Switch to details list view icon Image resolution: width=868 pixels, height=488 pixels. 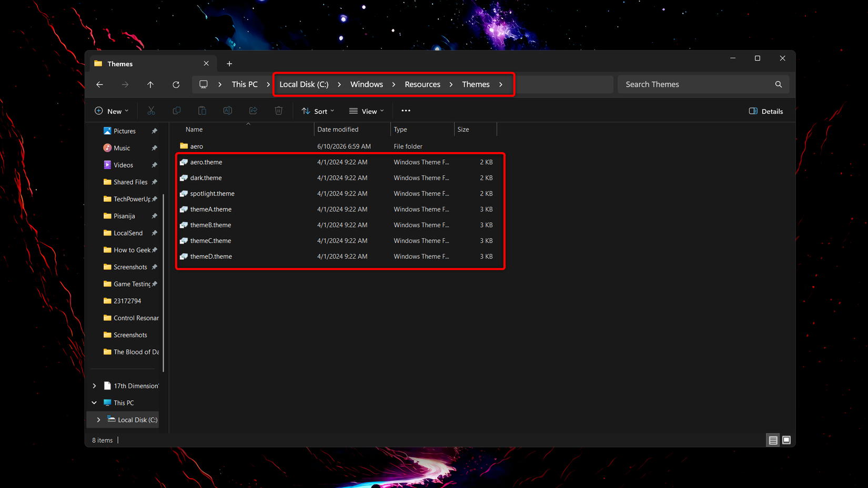[773, 440]
